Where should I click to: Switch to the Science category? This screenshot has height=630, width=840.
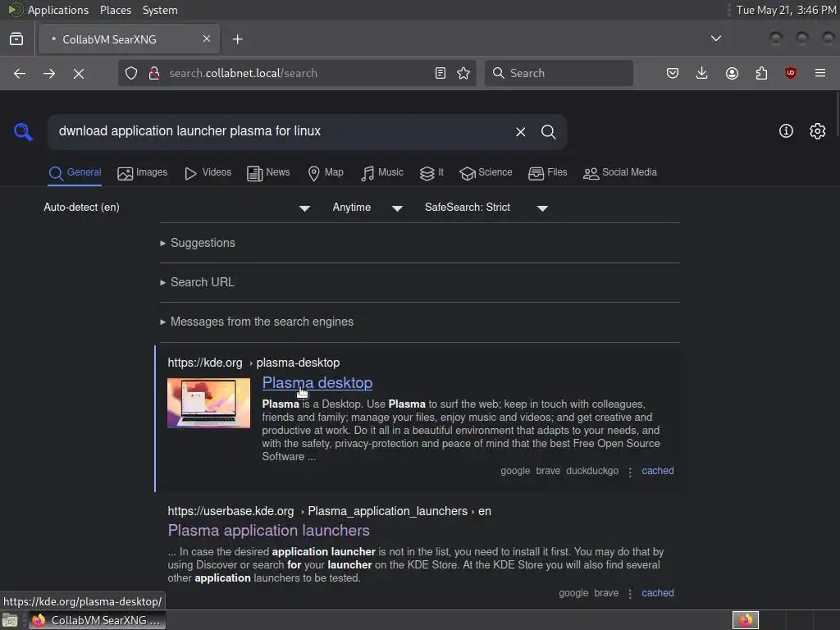486,172
